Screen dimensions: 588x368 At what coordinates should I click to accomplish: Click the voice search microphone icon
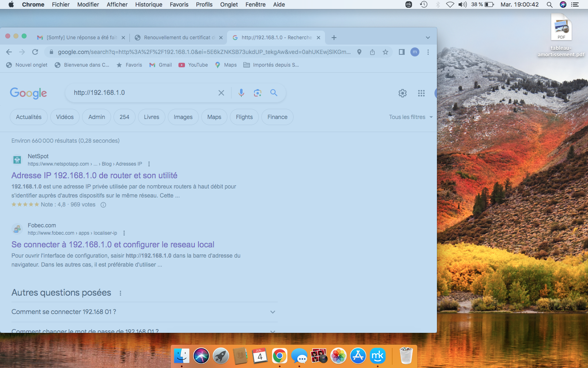[241, 93]
